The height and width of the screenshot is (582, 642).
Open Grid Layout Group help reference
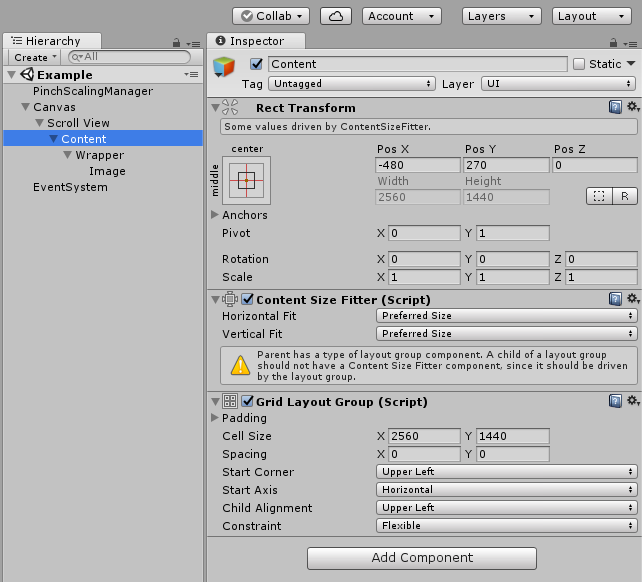(x=615, y=401)
